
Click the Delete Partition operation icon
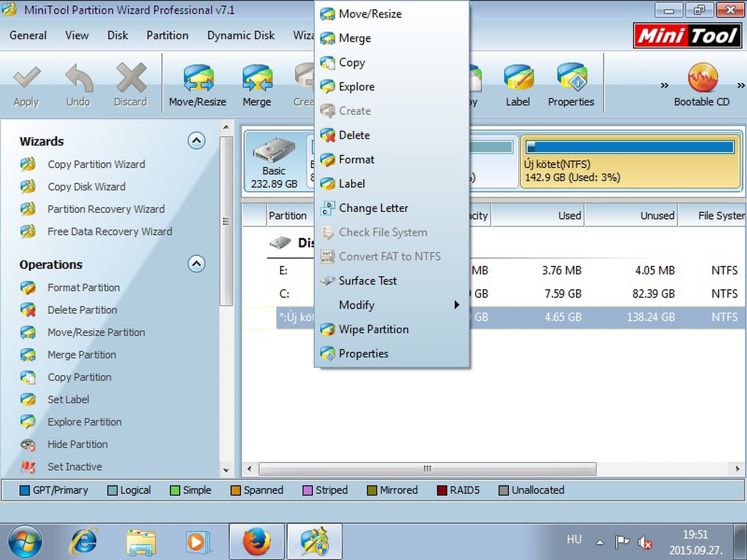[x=28, y=310]
